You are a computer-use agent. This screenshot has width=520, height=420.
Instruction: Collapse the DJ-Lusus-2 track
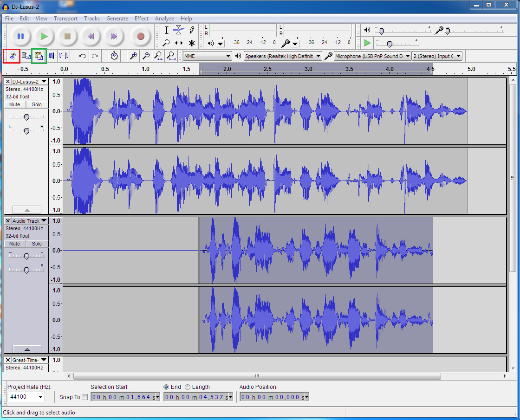coord(26,209)
